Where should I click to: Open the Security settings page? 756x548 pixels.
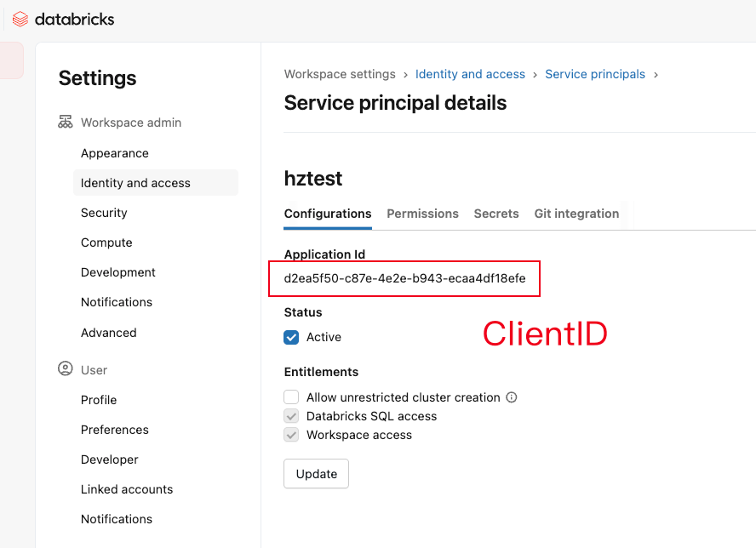pos(104,213)
